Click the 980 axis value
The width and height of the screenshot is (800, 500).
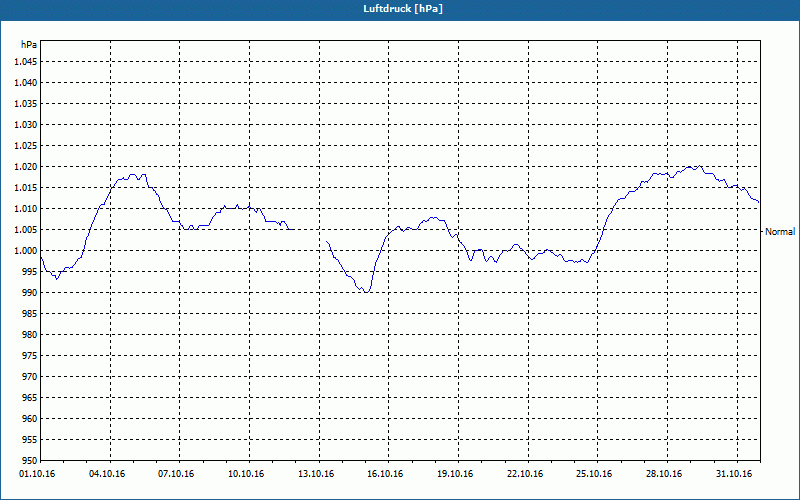30,335
